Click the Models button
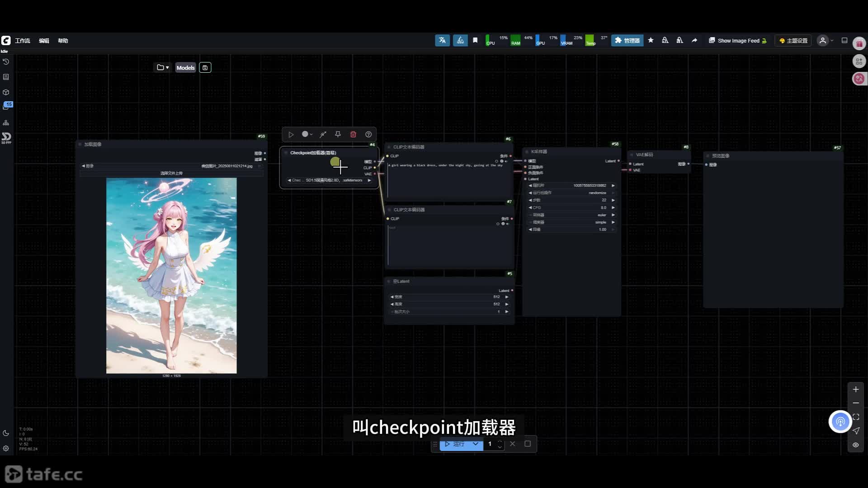The height and width of the screenshot is (488, 868). coord(185,68)
